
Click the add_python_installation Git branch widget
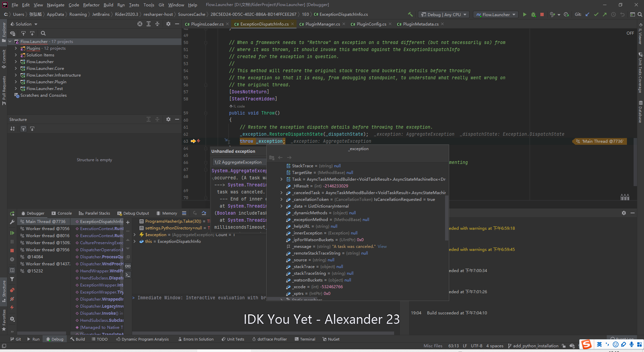point(533,346)
